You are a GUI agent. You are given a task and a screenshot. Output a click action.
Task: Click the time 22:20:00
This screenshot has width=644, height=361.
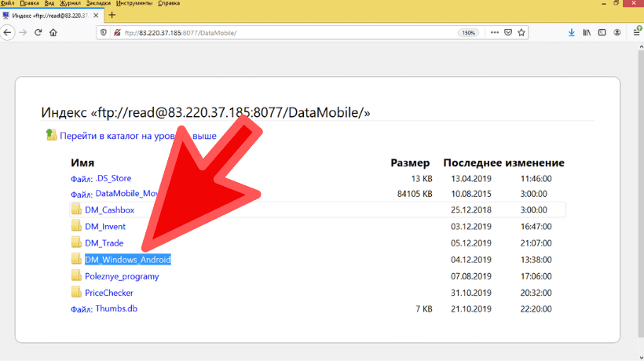[536, 309]
